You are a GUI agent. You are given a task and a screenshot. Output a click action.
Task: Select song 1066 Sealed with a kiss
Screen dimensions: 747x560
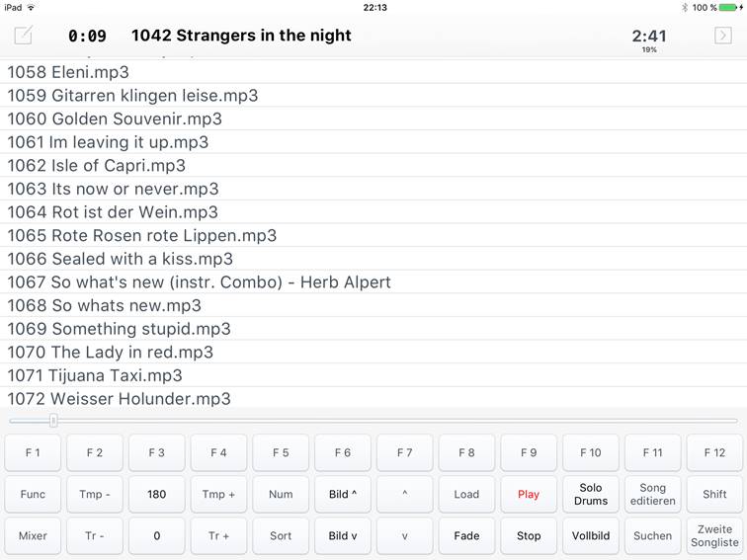(x=373, y=259)
